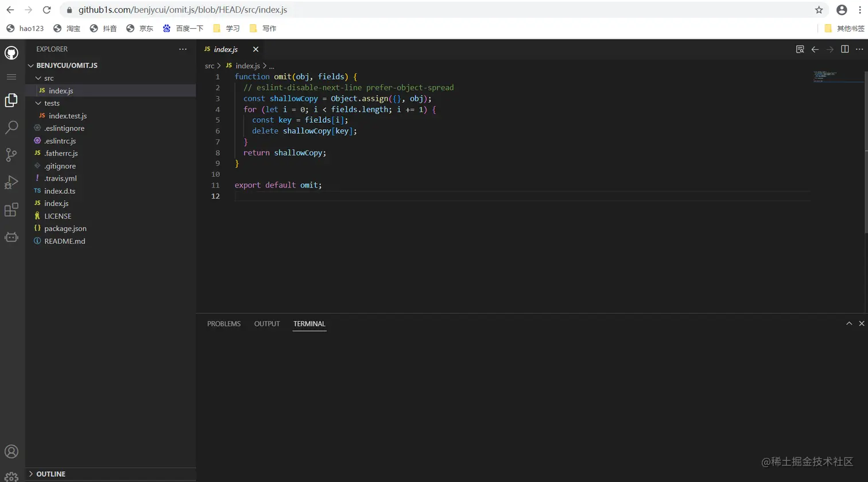The image size is (868, 482).
Task: Open index.d.ts file
Action: (111, 191)
